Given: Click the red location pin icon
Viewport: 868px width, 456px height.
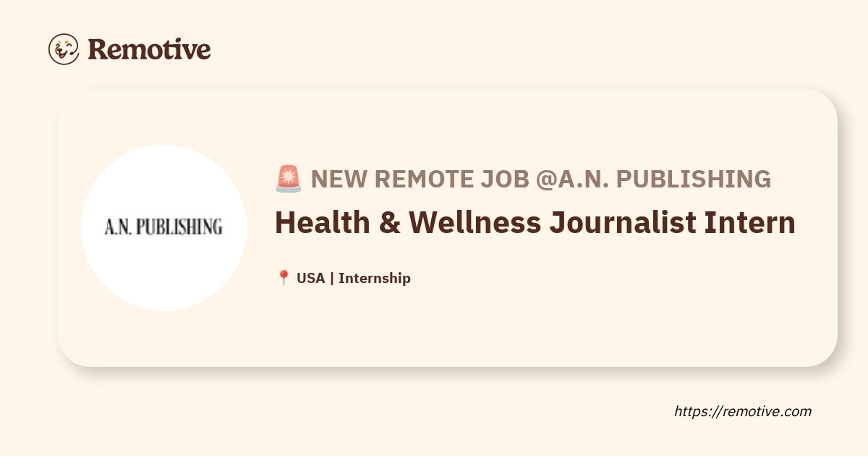Looking at the screenshot, I should pos(284,278).
